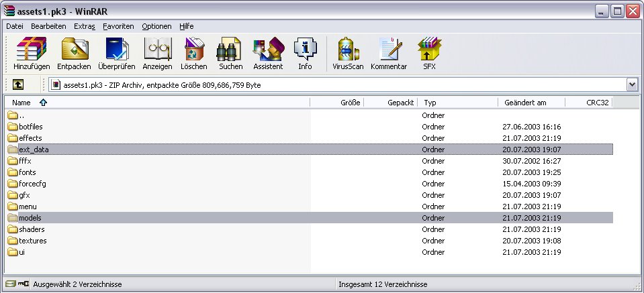
Task: Show archive Info
Action: pyautogui.click(x=305, y=54)
